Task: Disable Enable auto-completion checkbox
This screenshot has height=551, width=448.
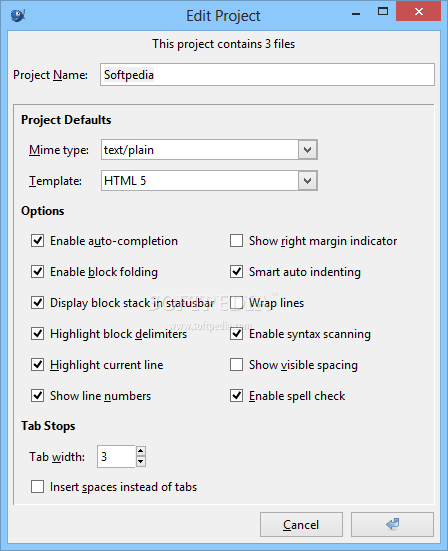Action: point(37,241)
